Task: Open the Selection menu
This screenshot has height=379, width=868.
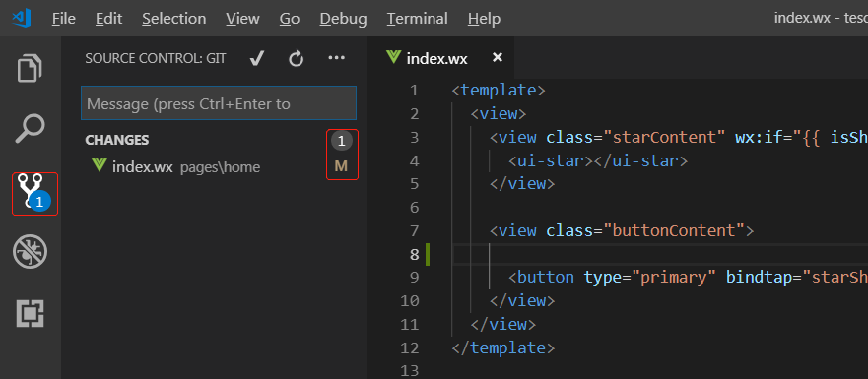Action: (173, 19)
